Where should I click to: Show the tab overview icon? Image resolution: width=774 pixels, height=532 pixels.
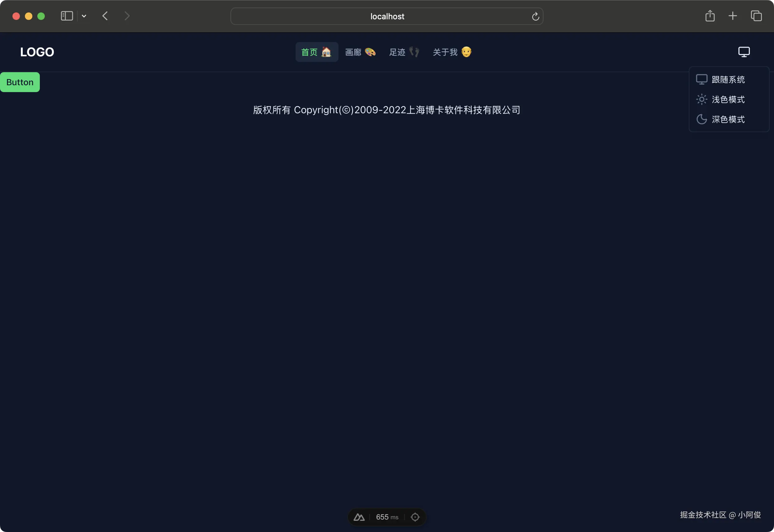point(756,16)
